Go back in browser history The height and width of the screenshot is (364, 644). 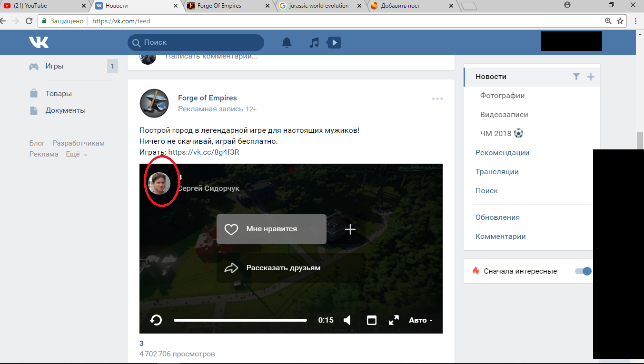coord(2,21)
